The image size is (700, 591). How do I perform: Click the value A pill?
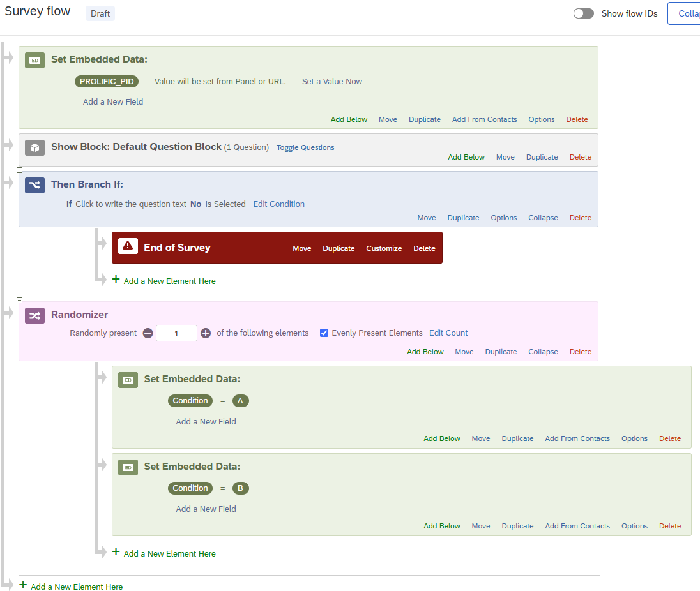240,401
